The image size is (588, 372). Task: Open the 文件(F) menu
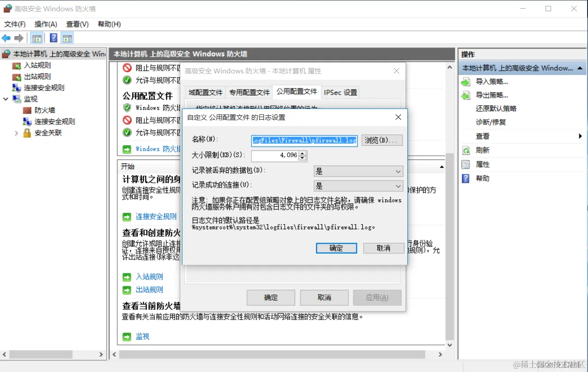15,24
